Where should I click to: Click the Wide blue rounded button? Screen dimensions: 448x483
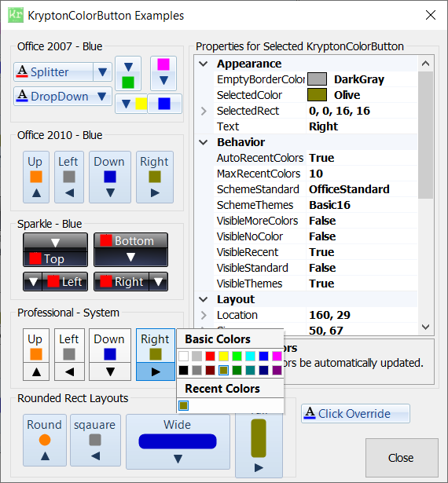[x=178, y=441]
